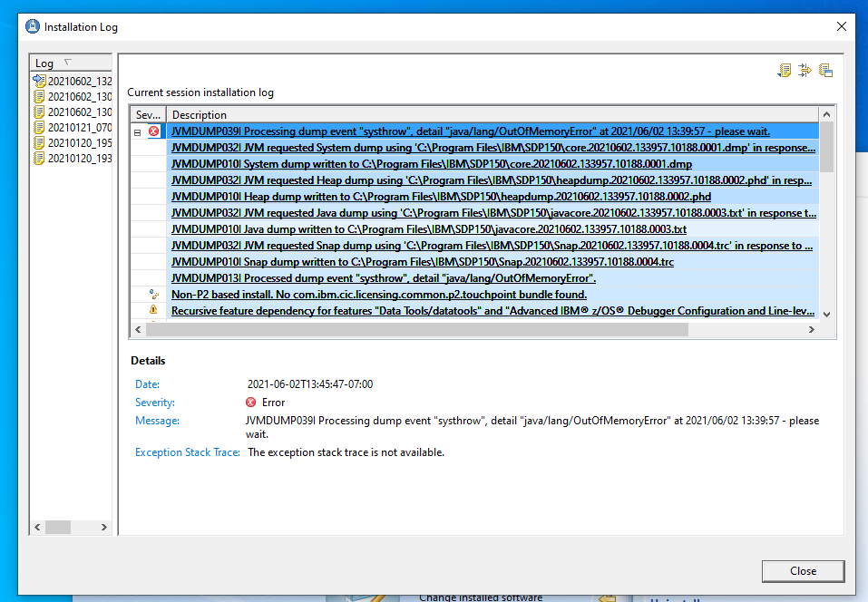Click 'The exception stack trace is not available.' text

346,452
